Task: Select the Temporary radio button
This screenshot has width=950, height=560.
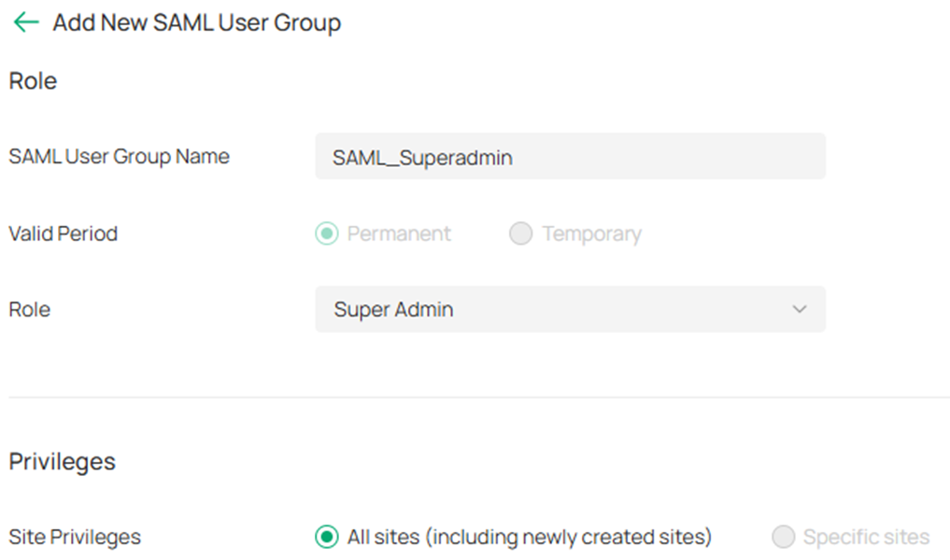Action: tap(520, 233)
